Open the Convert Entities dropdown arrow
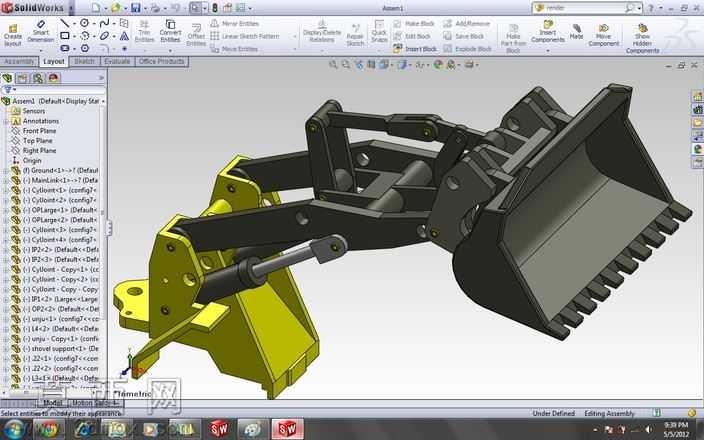Viewport: 704px width, 440px height. tap(170, 51)
